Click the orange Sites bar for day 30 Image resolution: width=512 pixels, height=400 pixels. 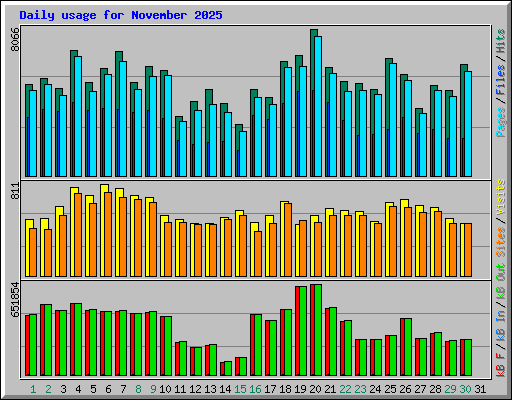pos(468,250)
